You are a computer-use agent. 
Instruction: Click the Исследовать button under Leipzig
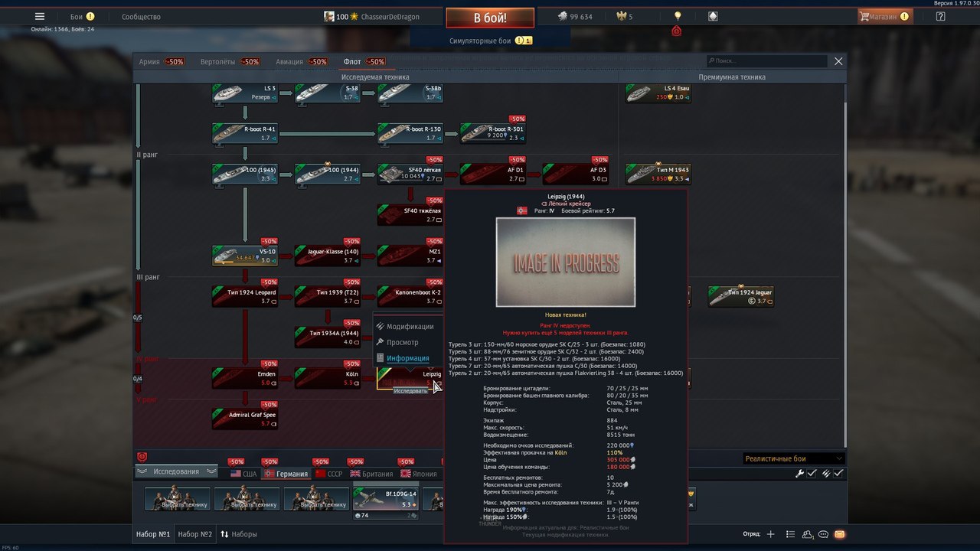(410, 391)
